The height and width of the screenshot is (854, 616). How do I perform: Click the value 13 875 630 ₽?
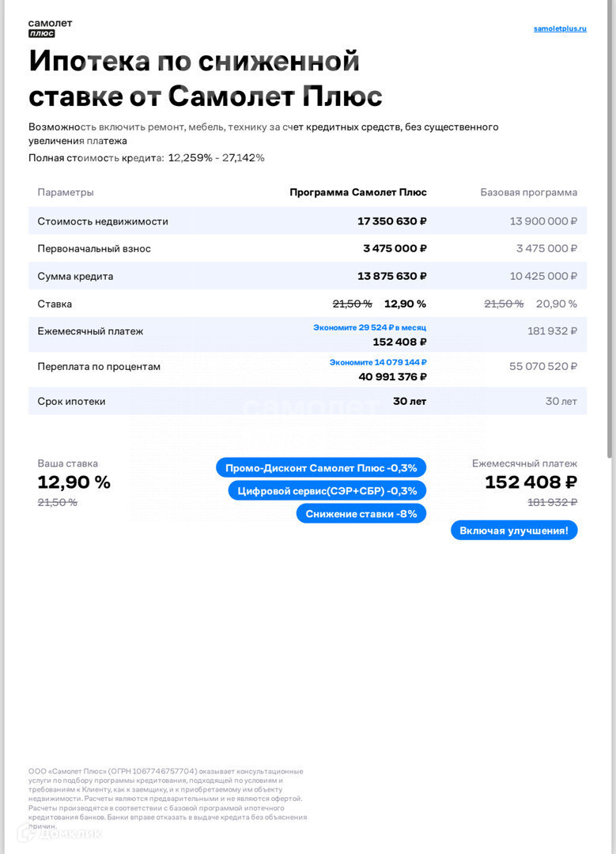coord(391,276)
